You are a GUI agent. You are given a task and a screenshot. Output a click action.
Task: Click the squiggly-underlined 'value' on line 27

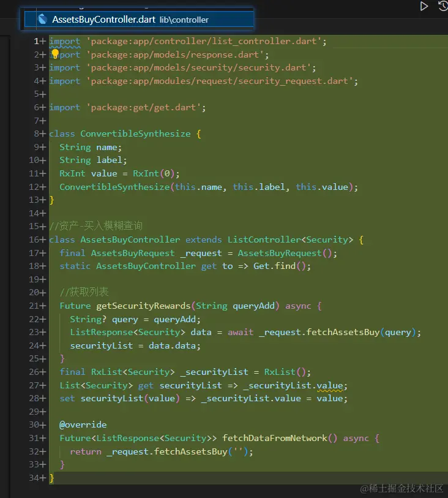click(x=330, y=385)
